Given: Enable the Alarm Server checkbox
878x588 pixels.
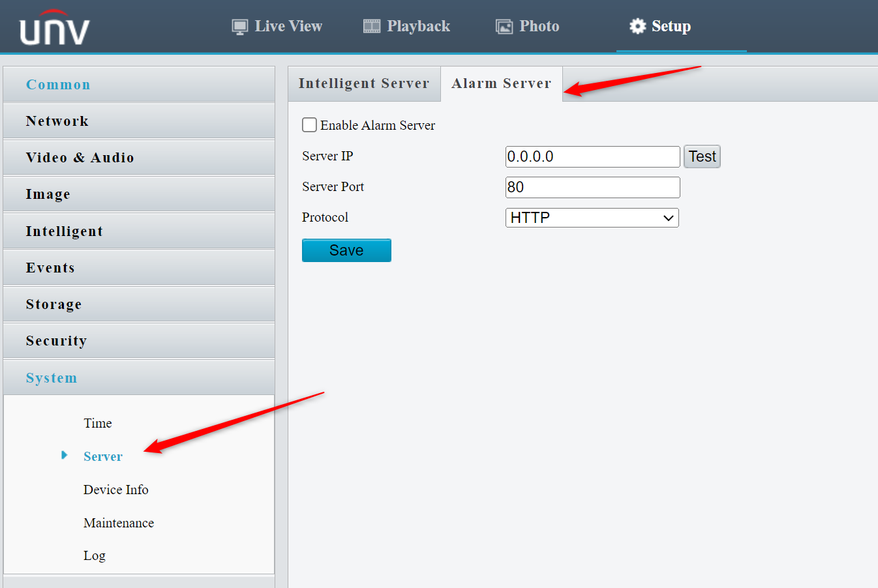Looking at the screenshot, I should tap(309, 125).
